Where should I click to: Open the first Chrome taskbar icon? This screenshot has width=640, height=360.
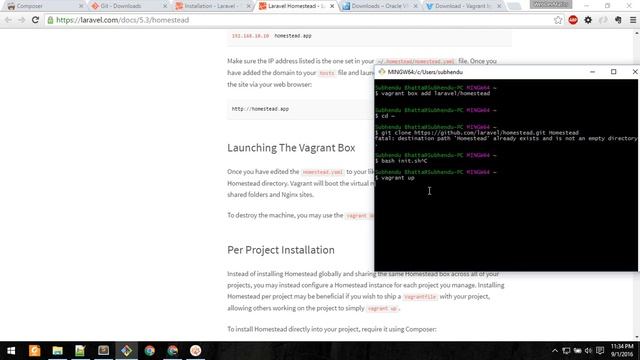pyautogui.click(x=149, y=351)
